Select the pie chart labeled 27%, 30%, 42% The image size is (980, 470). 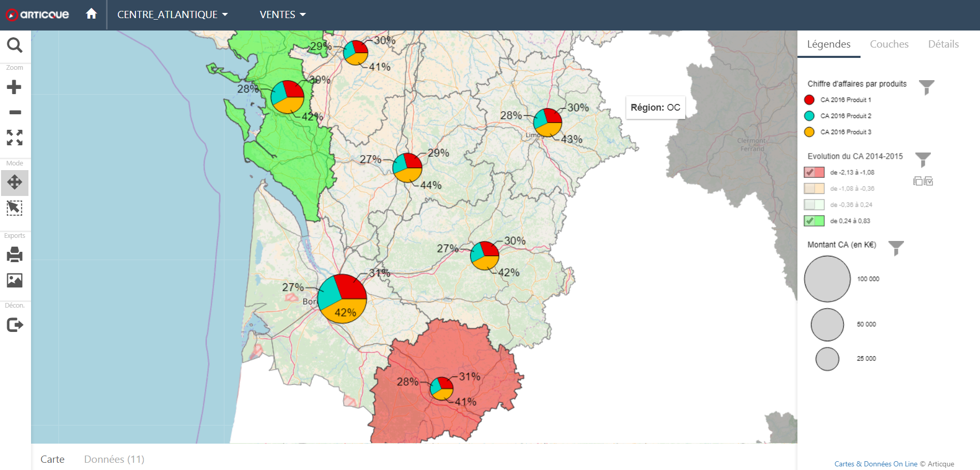pos(485,255)
